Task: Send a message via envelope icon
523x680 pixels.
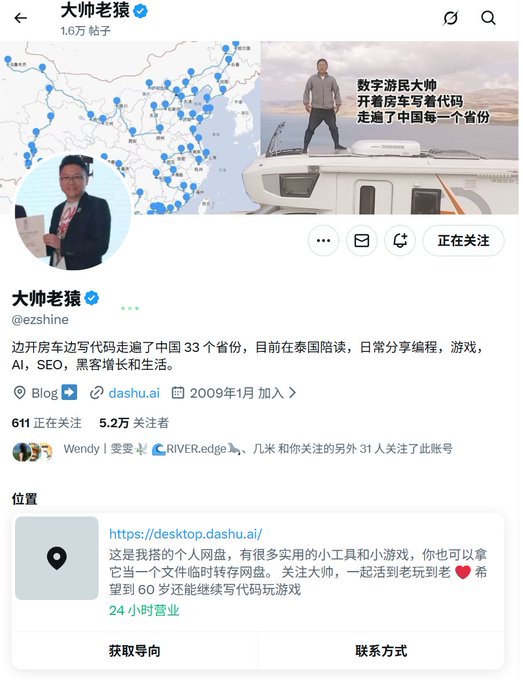Action: [x=362, y=240]
